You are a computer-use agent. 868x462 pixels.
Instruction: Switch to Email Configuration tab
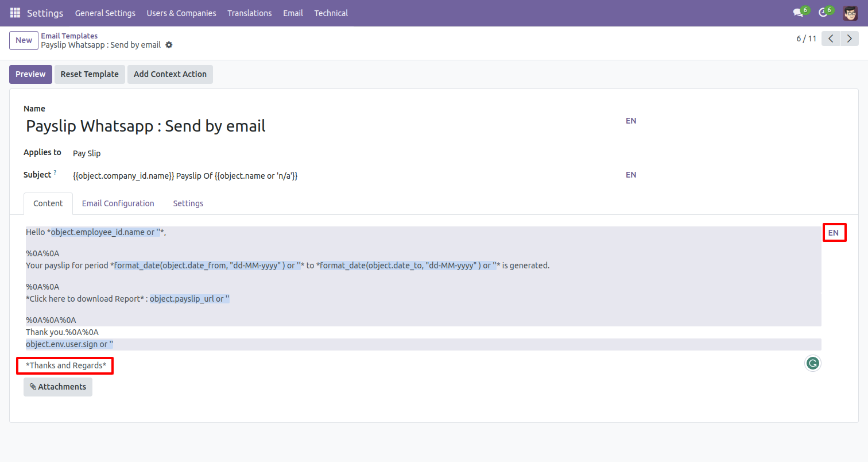pyautogui.click(x=118, y=203)
